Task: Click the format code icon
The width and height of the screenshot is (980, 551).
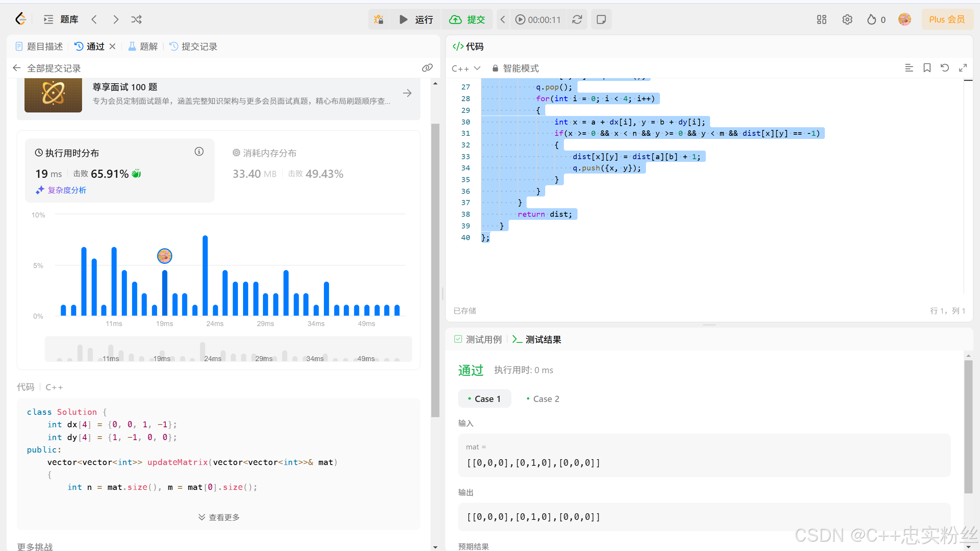Action: point(909,68)
